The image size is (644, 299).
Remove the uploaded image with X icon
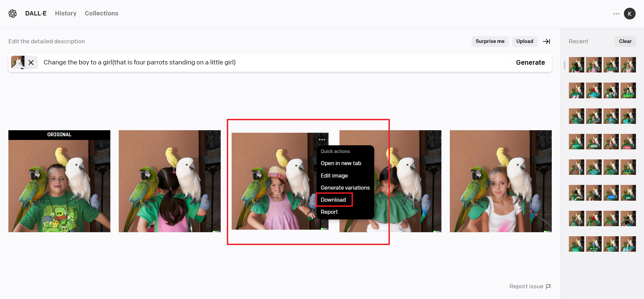coord(31,62)
